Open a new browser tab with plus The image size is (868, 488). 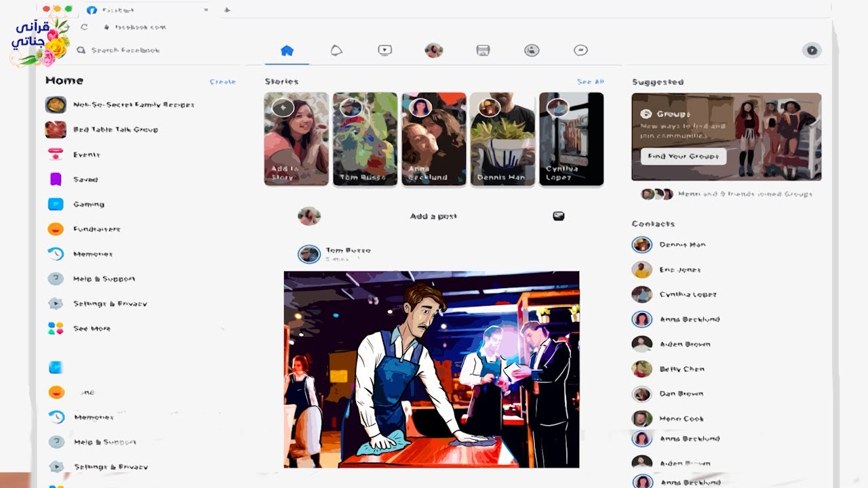[227, 10]
